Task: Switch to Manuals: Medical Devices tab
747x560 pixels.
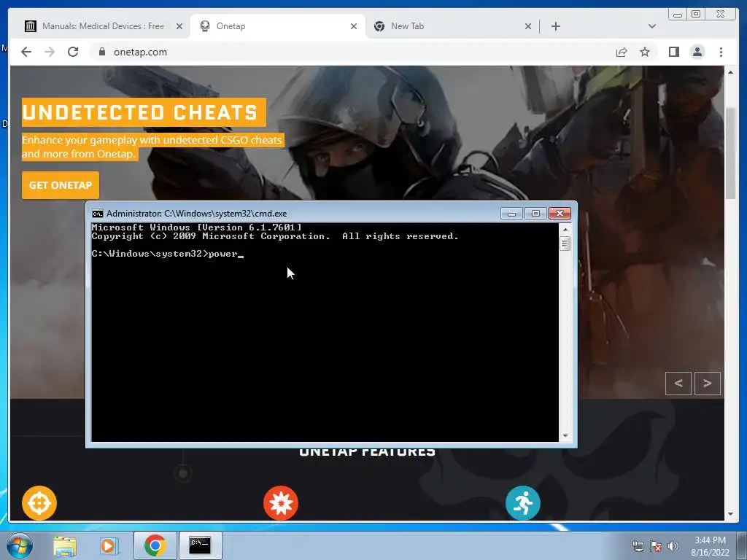Action: click(x=103, y=26)
